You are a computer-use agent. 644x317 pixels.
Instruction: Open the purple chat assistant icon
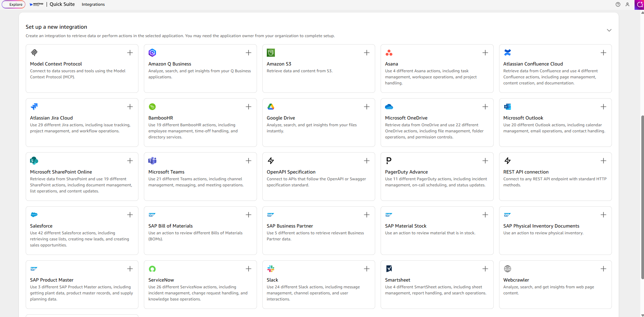click(x=639, y=4)
